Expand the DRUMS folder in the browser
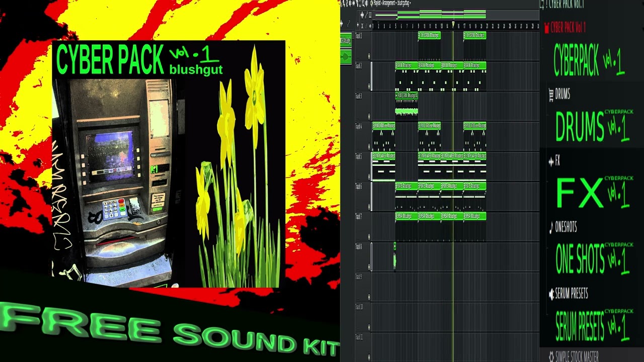 pyautogui.click(x=562, y=94)
